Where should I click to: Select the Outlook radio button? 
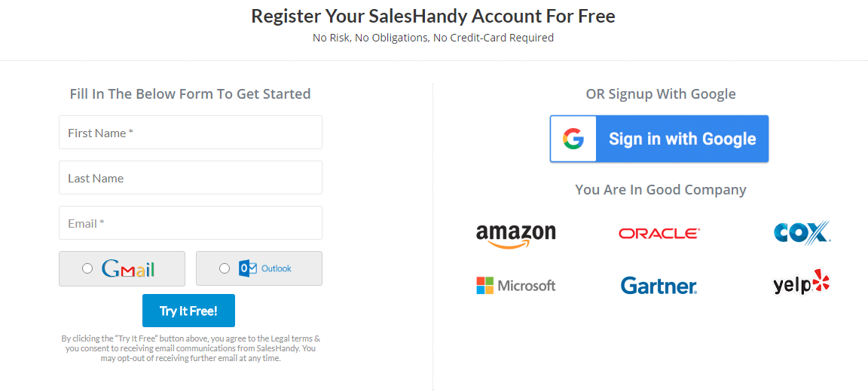[x=225, y=268]
